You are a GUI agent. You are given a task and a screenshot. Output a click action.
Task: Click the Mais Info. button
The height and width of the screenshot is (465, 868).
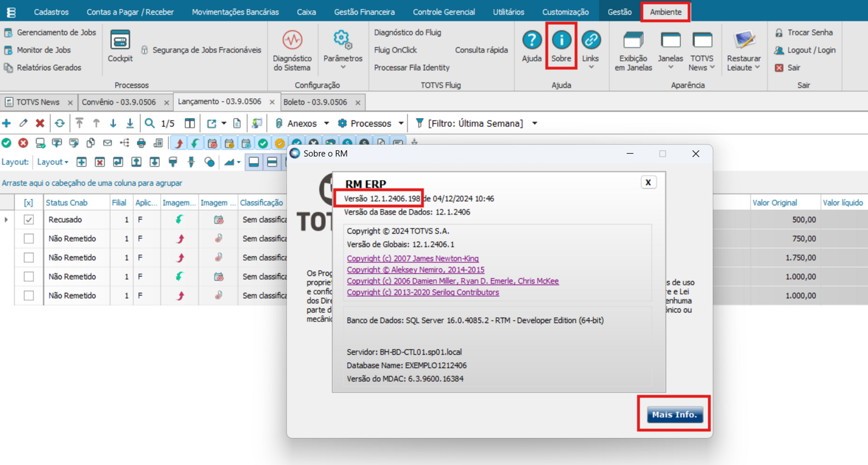[x=674, y=415]
